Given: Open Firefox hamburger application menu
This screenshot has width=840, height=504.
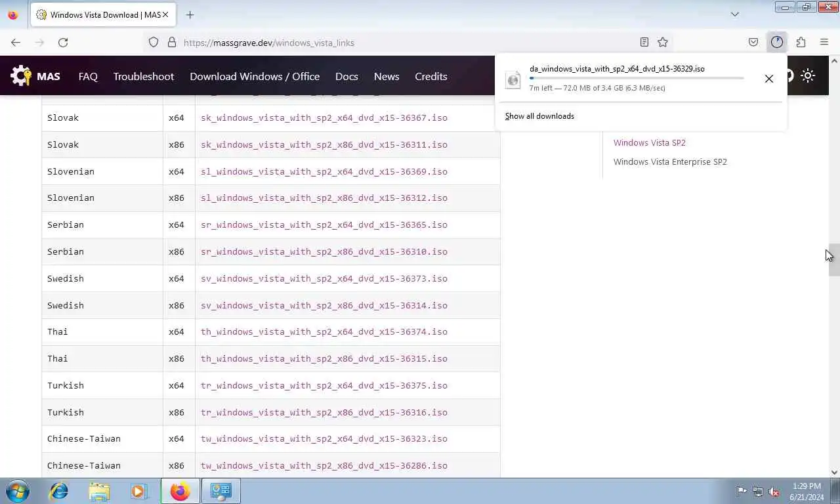Looking at the screenshot, I should (x=824, y=42).
